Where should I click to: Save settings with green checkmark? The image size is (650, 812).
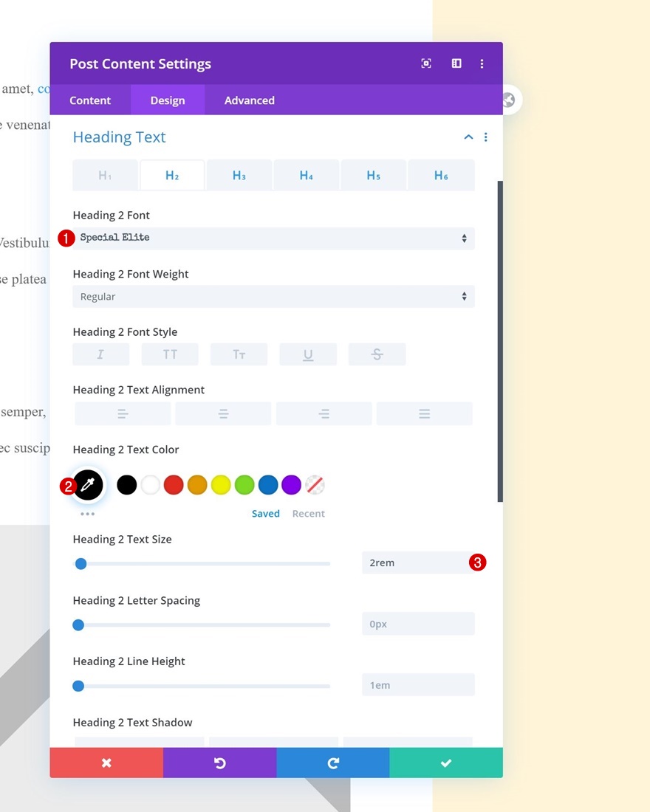click(x=446, y=763)
